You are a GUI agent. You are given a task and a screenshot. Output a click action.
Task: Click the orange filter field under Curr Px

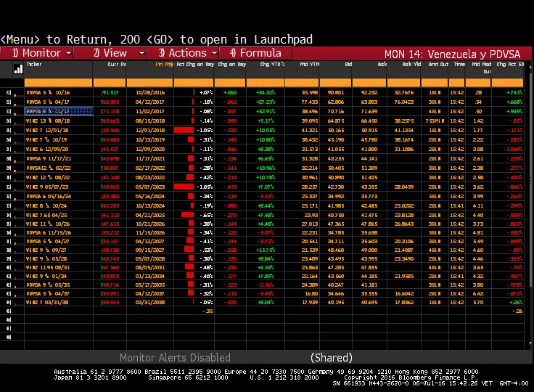pos(110,83)
